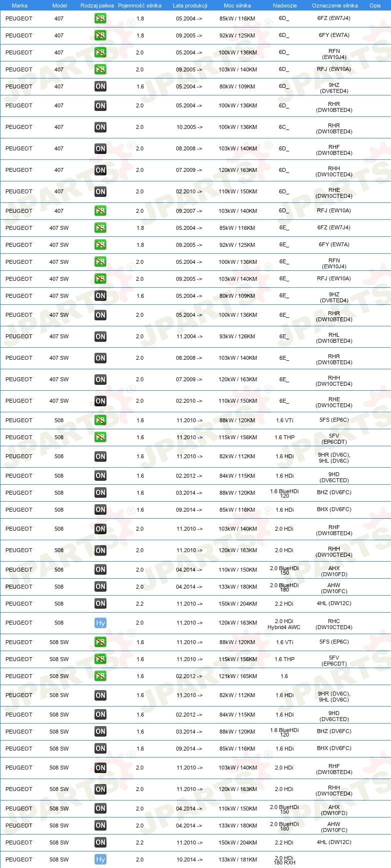Click diesel ON icon in 6E_ 9HZ row
Viewport: 391px width, 868px height.
(x=100, y=296)
